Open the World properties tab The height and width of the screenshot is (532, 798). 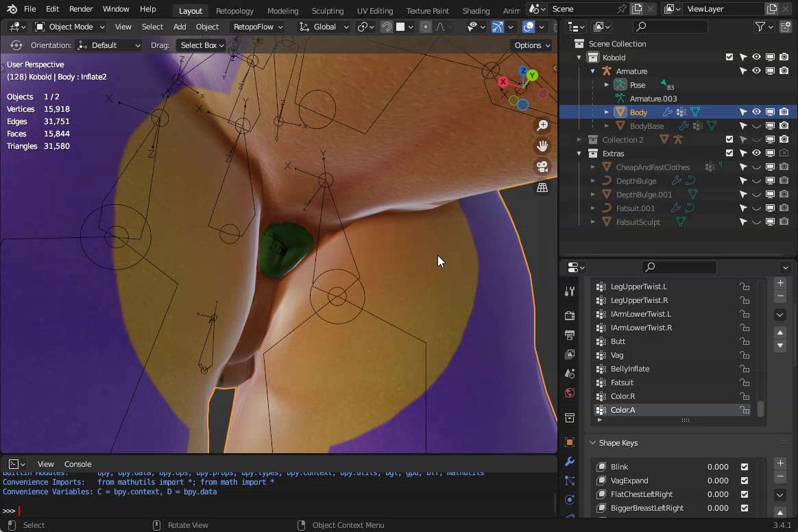click(570, 393)
